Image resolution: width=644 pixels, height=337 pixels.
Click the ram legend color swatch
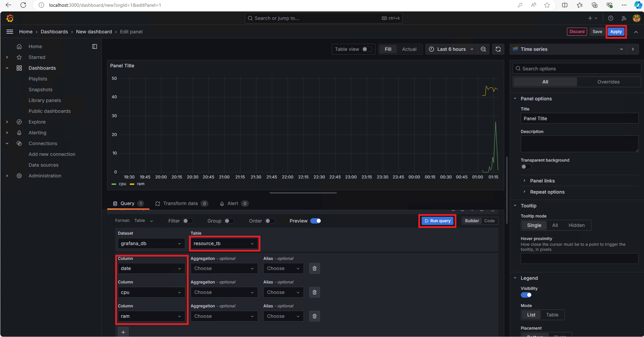pyautogui.click(x=132, y=184)
